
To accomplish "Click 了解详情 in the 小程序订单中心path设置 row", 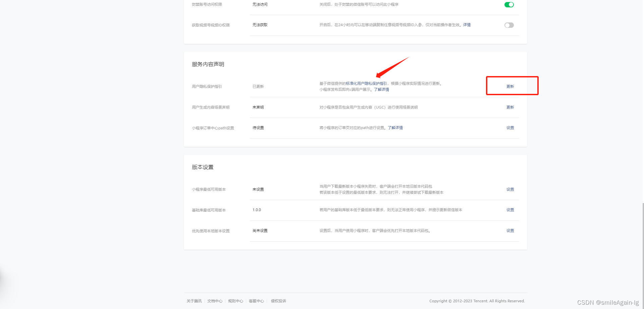I will (395, 128).
